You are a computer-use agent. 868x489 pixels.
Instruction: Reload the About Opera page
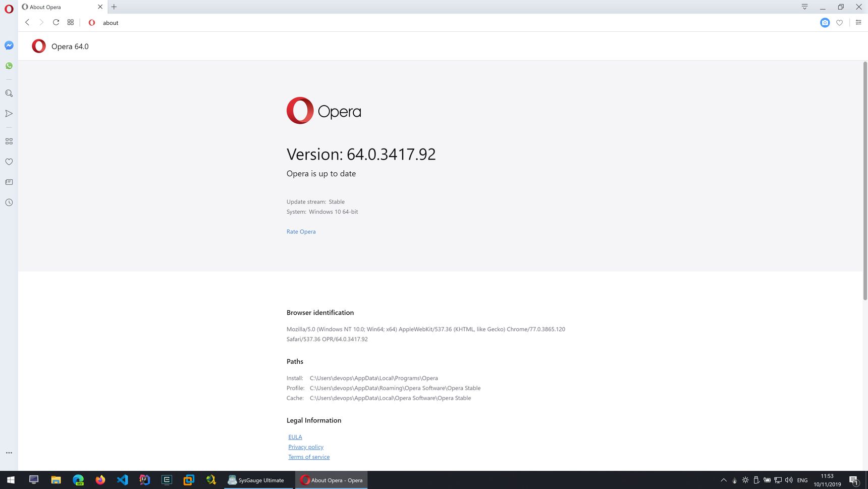click(56, 22)
